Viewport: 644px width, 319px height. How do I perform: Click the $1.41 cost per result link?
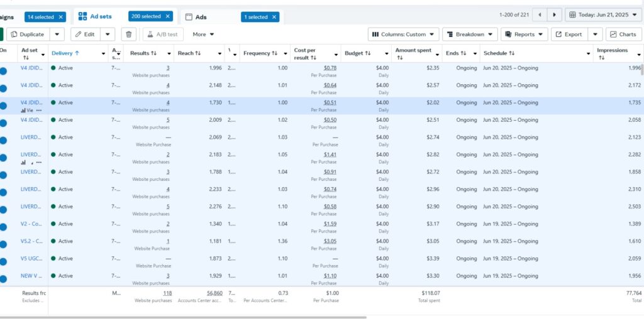330,154
